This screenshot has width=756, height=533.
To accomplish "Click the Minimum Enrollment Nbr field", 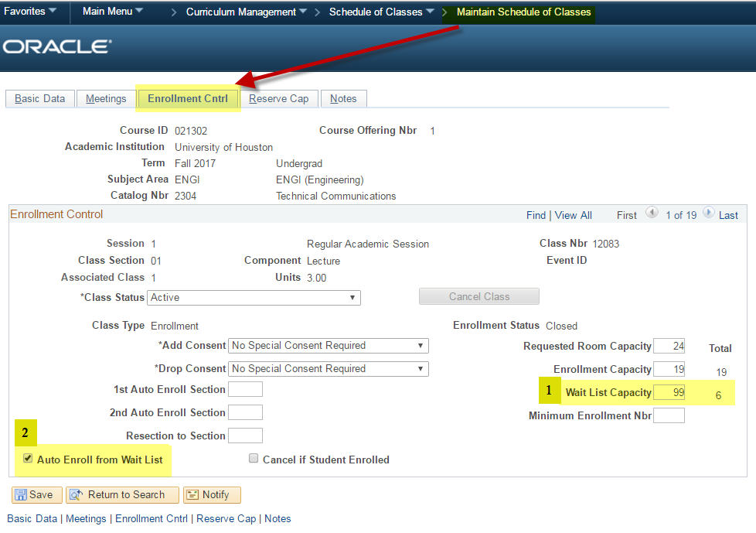I will (x=669, y=416).
